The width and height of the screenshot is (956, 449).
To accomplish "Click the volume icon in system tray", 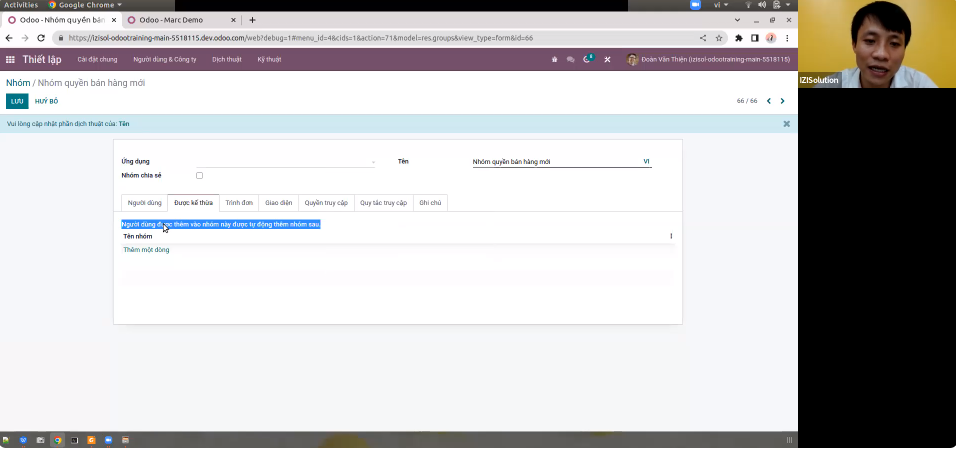I will (762, 5).
